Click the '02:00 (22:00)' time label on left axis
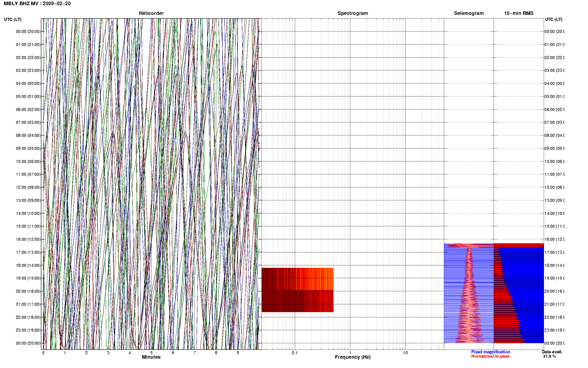Image resolution: width=588 pixels, height=368 pixels. 28,58
